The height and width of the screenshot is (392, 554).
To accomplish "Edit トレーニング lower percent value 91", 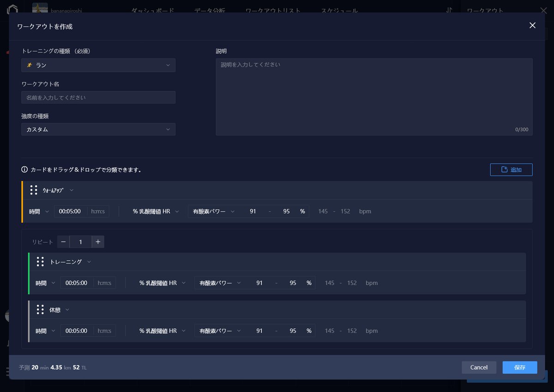I will 259,283.
